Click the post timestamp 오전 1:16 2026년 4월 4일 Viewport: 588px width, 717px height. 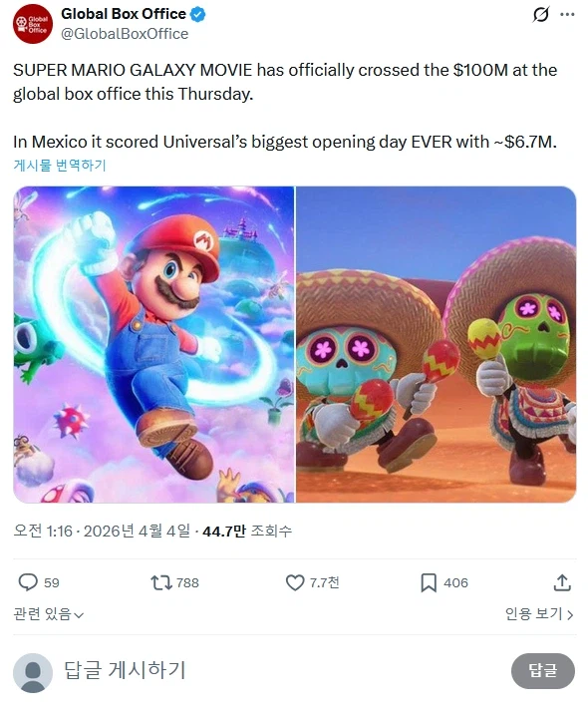tap(102, 531)
